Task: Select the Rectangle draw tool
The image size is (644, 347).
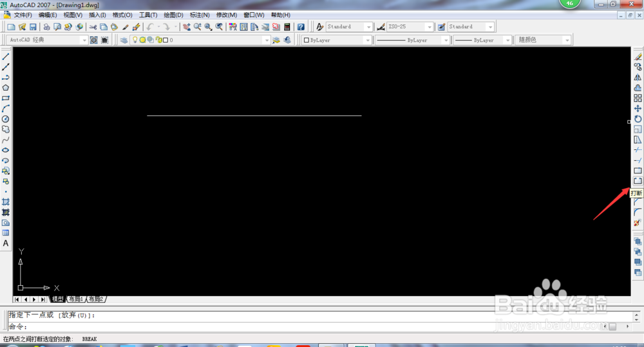Action: pos(6,98)
